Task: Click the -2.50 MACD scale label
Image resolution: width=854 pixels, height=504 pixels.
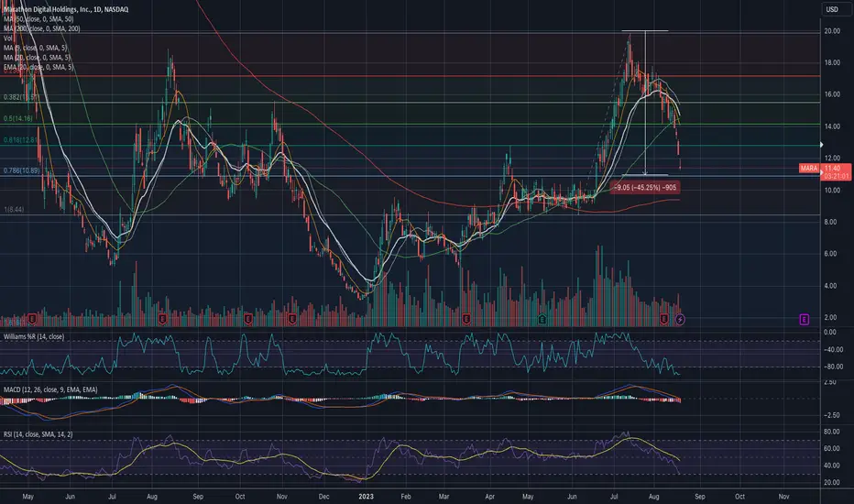Action: [831, 415]
